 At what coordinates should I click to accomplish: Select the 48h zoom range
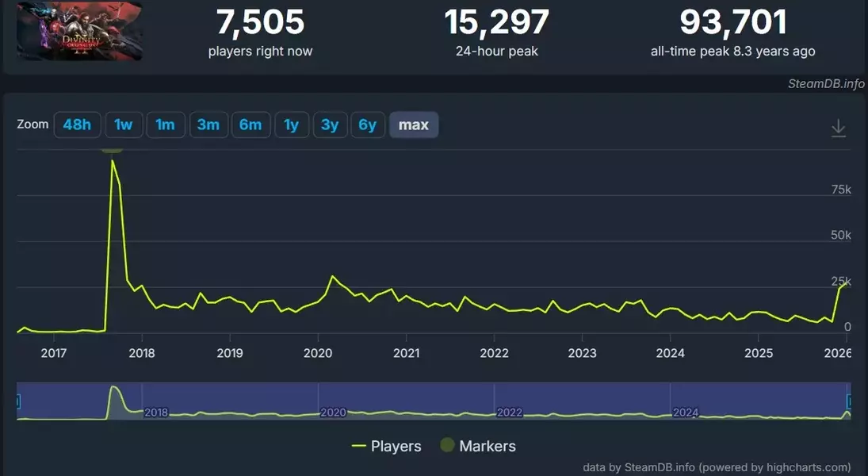click(x=77, y=125)
